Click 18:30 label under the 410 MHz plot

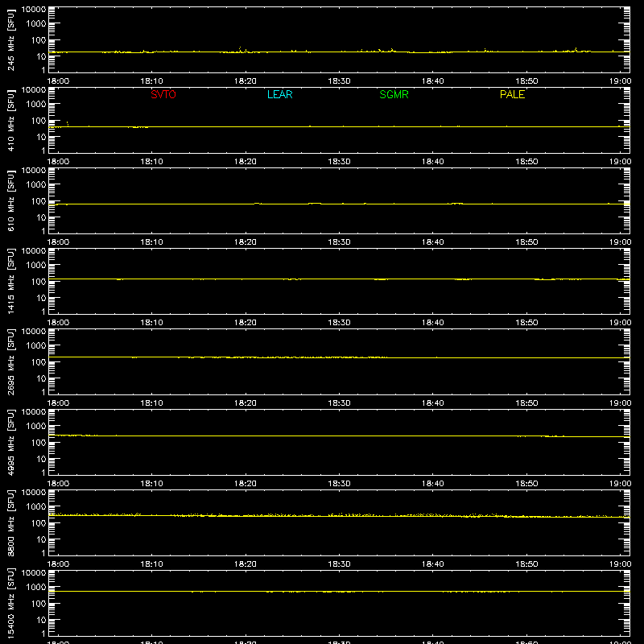[x=339, y=162]
